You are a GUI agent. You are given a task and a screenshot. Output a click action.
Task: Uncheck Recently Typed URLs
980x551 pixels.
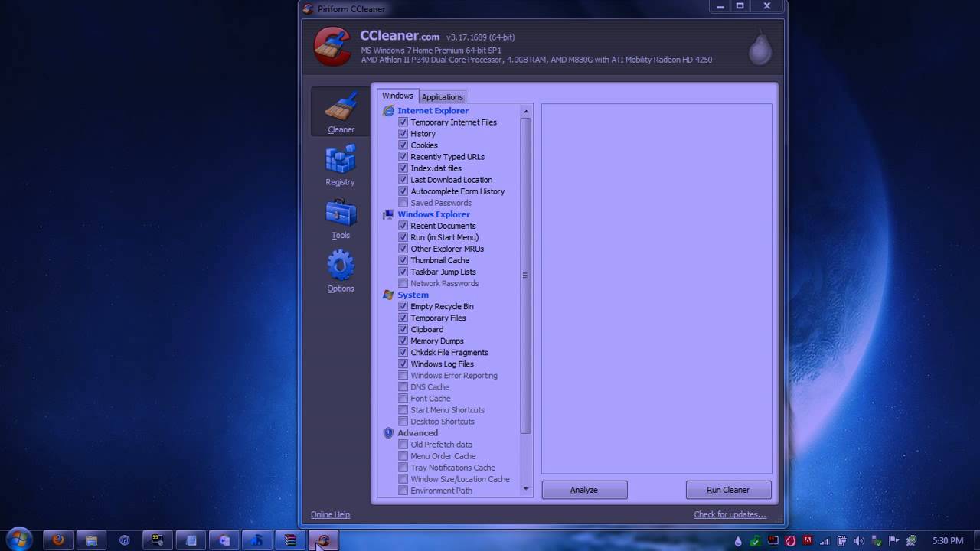[403, 157]
